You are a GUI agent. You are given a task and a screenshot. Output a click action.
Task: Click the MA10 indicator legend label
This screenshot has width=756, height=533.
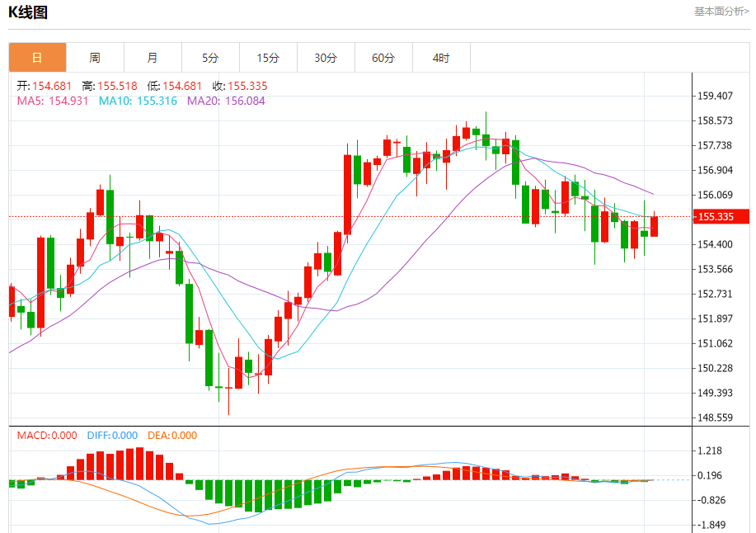point(138,101)
